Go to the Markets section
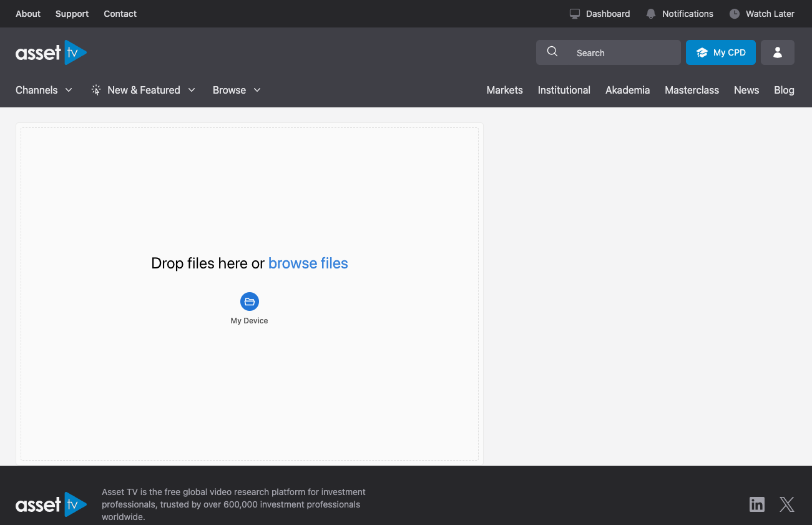The width and height of the screenshot is (812, 525). pyautogui.click(x=504, y=90)
